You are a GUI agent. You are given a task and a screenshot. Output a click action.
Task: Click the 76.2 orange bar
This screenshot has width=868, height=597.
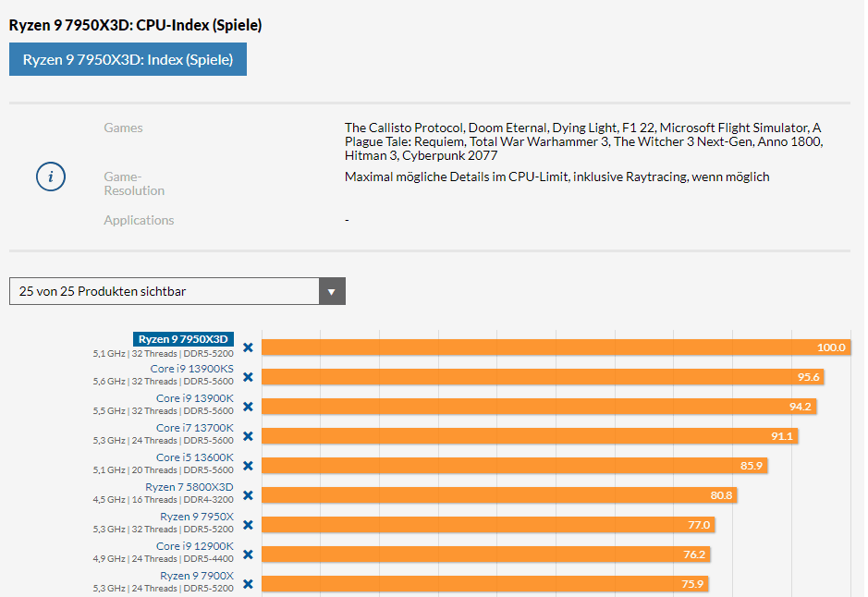pyautogui.click(x=486, y=554)
